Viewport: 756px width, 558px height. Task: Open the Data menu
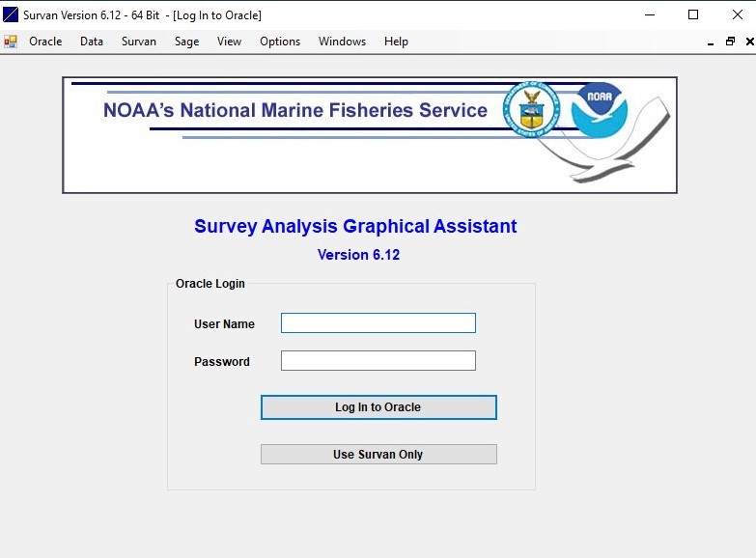coord(92,42)
